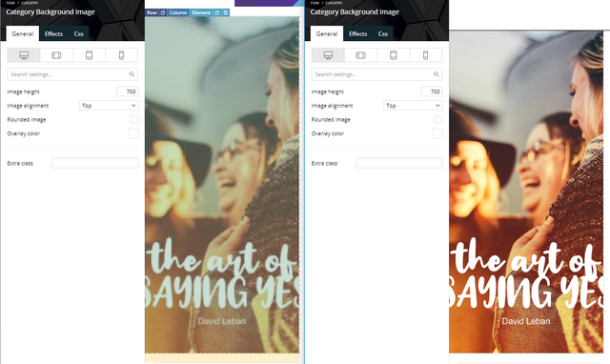Select mobile phone icon in right-hand panel
The width and height of the screenshot is (610, 364).
click(426, 55)
